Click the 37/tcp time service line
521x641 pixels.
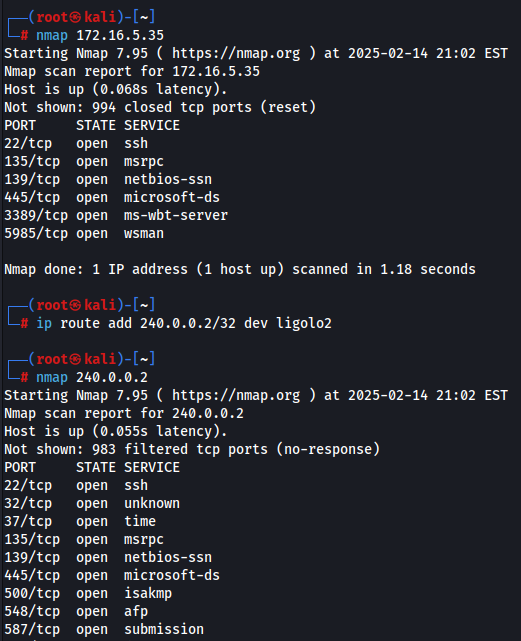pos(80,521)
